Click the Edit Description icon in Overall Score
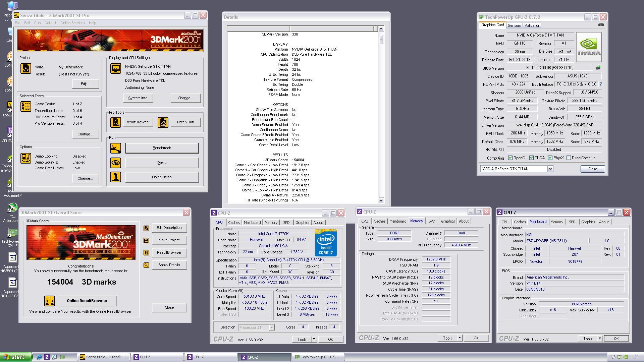The width and height of the screenshot is (644, 362). [146, 228]
